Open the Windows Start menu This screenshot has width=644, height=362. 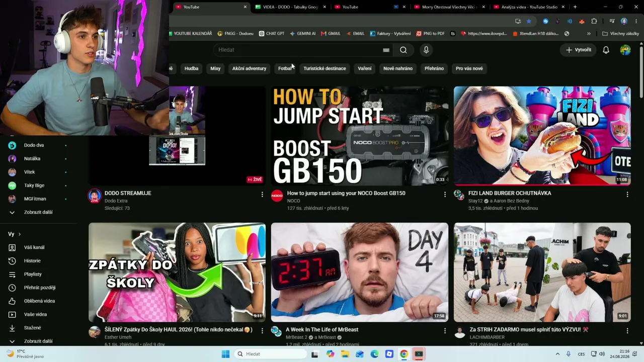pyautogui.click(x=225, y=354)
